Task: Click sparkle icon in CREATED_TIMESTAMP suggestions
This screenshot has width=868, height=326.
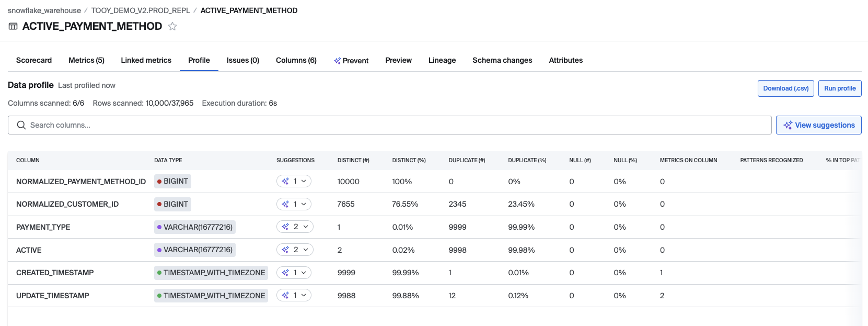Action: point(285,273)
